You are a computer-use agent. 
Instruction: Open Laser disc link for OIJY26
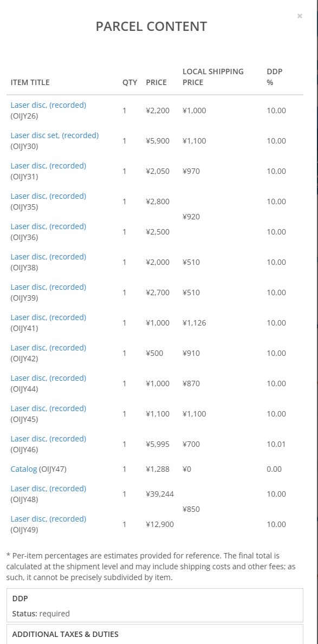48,105
